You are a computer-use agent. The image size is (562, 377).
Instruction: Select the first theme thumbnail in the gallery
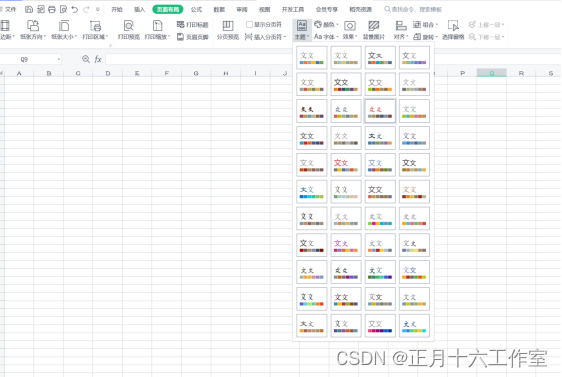311,57
